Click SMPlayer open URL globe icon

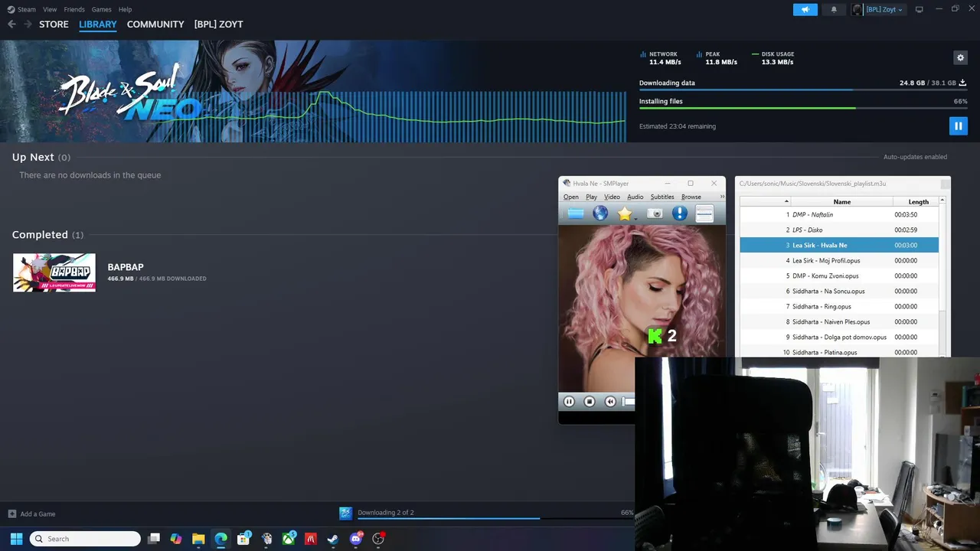[x=600, y=214]
